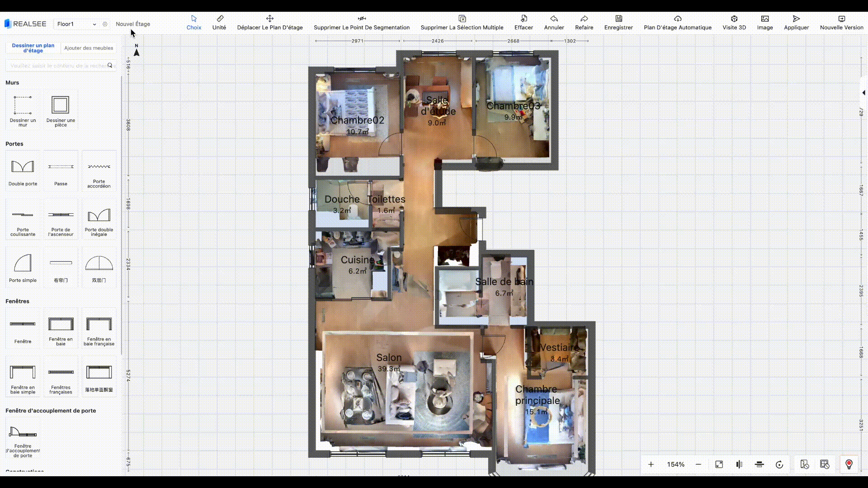Select the Double porte item
868x488 pixels.
pos(23,170)
